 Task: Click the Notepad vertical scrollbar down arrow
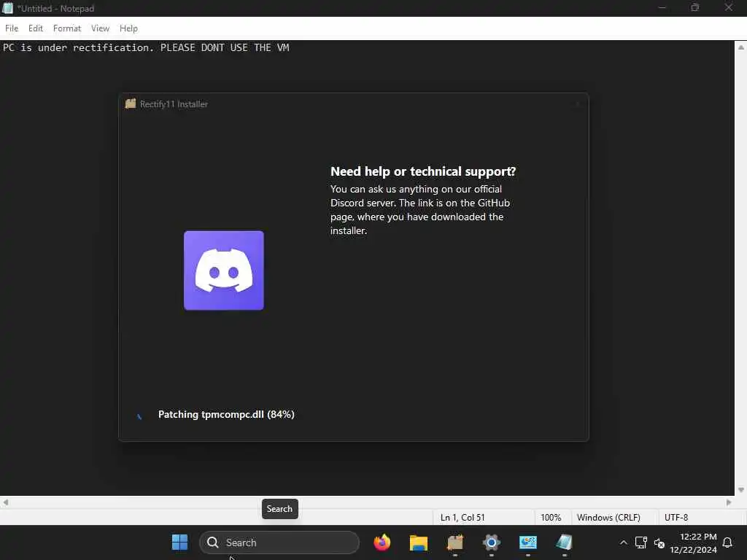click(x=741, y=489)
